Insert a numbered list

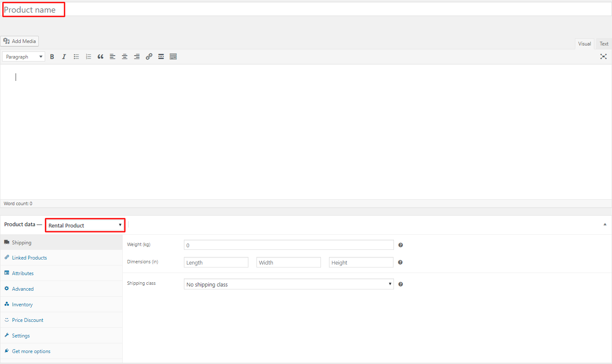[89, 56]
